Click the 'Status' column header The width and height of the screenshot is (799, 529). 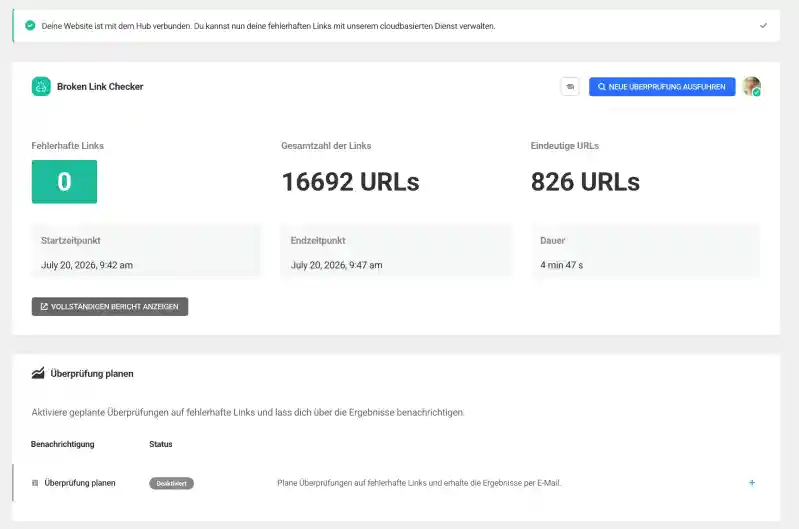coord(161,444)
